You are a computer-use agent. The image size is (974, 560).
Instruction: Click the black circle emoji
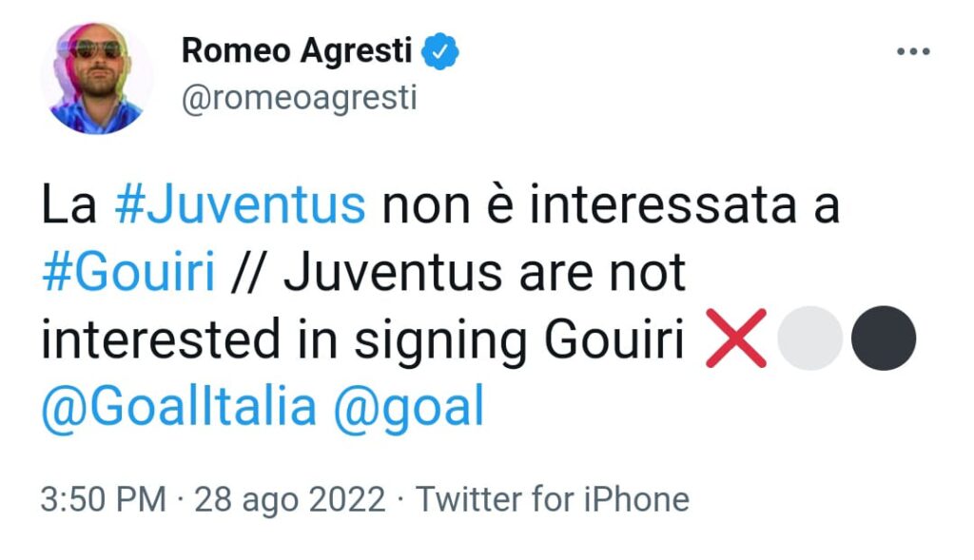click(883, 340)
